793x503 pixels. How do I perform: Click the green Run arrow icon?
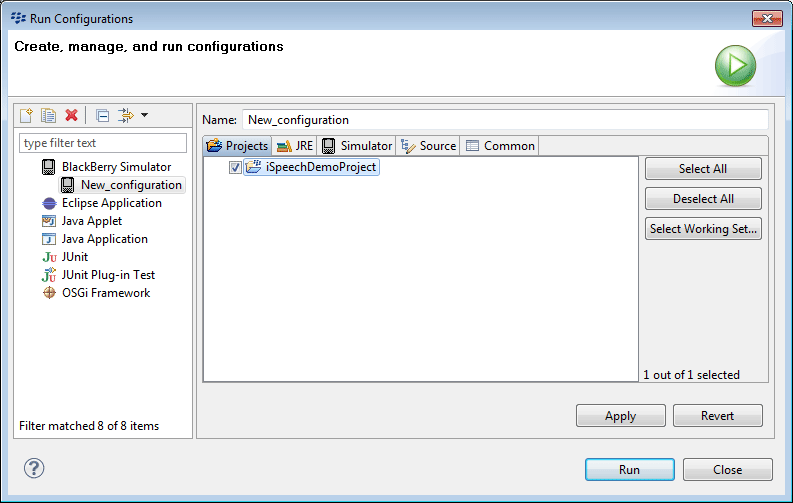coord(735,66)
